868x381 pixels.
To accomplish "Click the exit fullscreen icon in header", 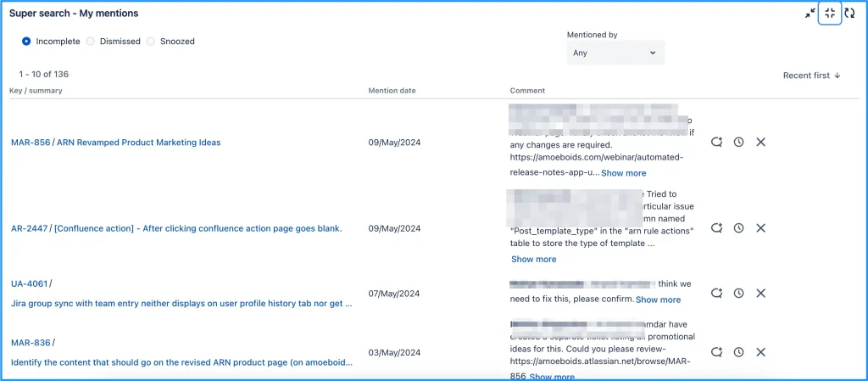I will point(830,13).
